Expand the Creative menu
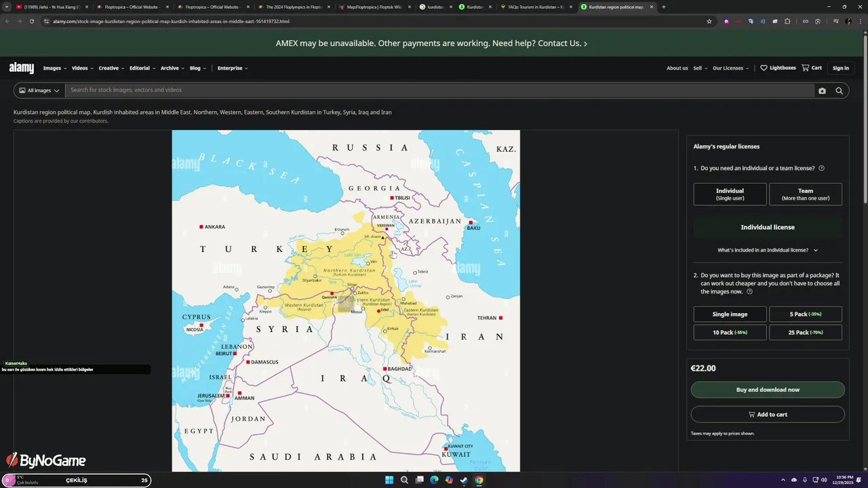 111,68
